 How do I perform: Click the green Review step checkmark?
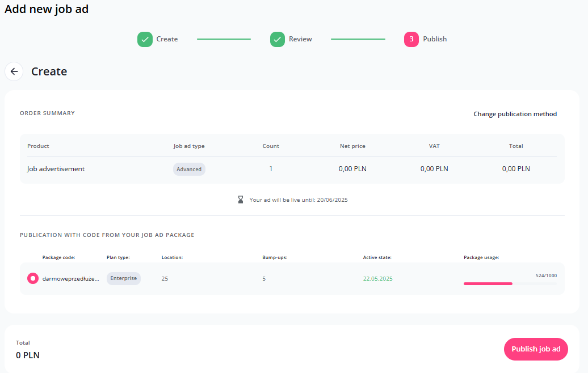[278, 39]
